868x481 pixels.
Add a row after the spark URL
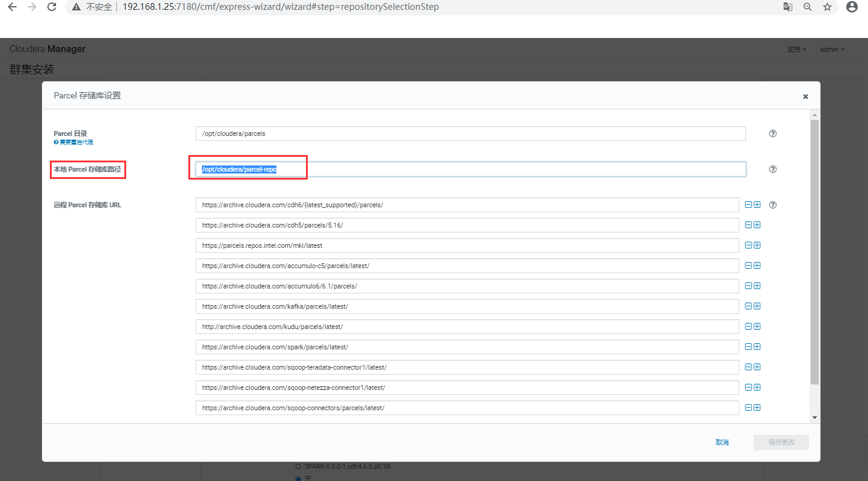click(757, 347)
